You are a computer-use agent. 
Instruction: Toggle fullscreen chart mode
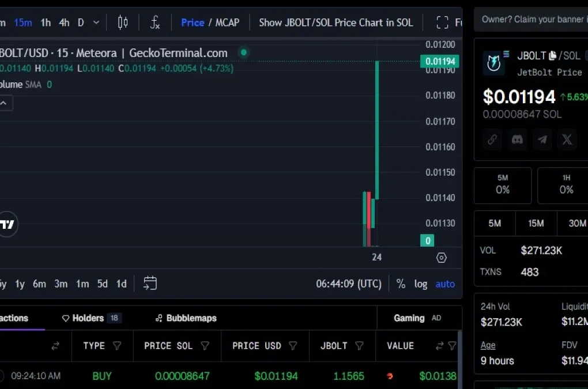442,22
